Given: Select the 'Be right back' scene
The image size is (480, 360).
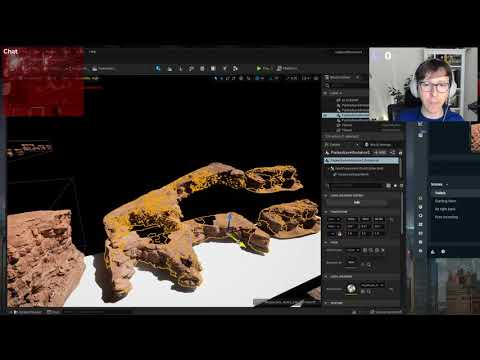Looking at the screenshot, I should (x=445, y=209).
